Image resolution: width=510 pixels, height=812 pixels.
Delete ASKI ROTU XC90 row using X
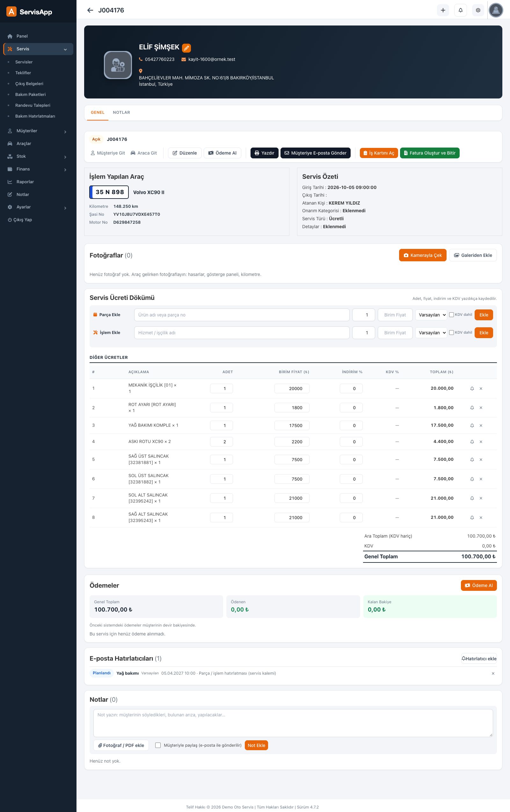click(x=481, y=442)
